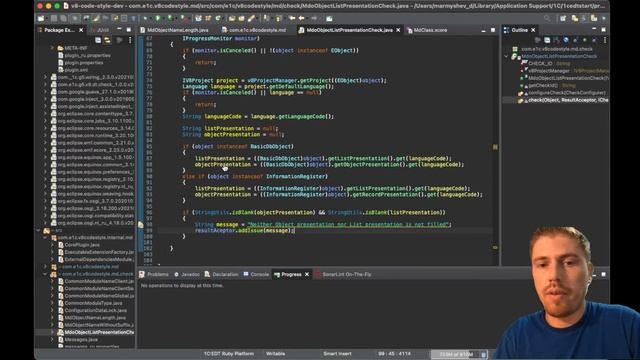Close the Progress view tab
The height and width of the screenshot is (360, 640).
307,274
